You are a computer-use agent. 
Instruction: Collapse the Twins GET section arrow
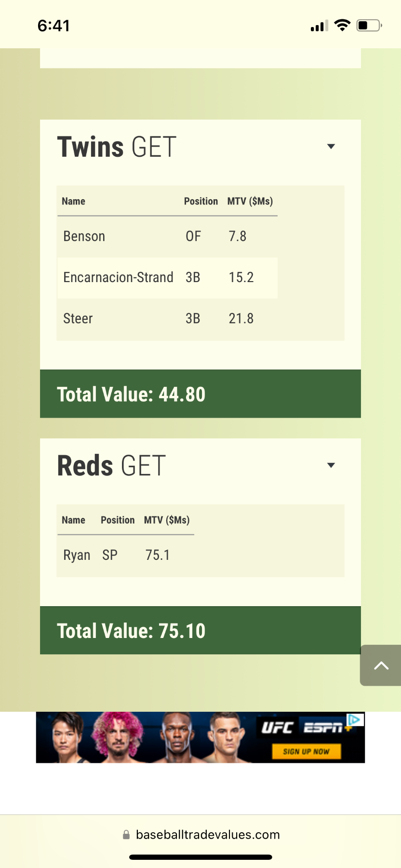331,147
